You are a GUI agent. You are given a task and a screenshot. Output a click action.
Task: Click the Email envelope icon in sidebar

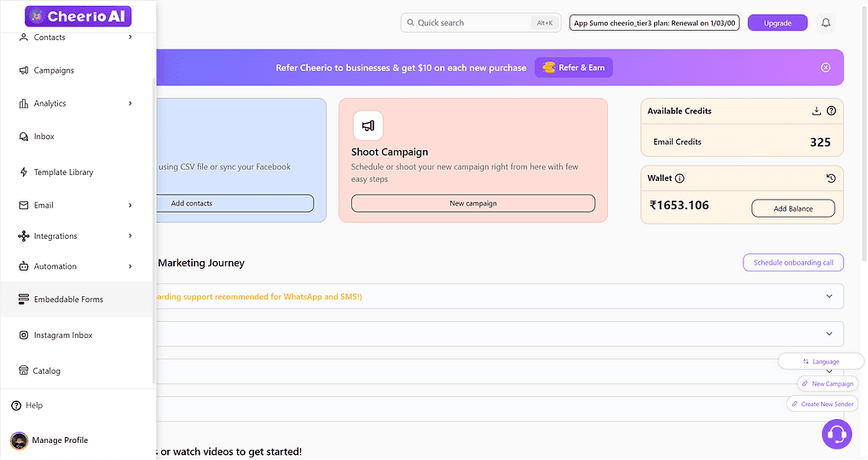point(23,205)
